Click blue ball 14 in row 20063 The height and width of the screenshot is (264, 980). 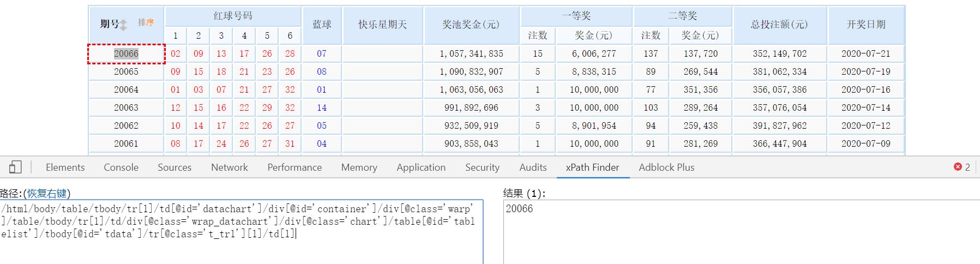(322, 107)
